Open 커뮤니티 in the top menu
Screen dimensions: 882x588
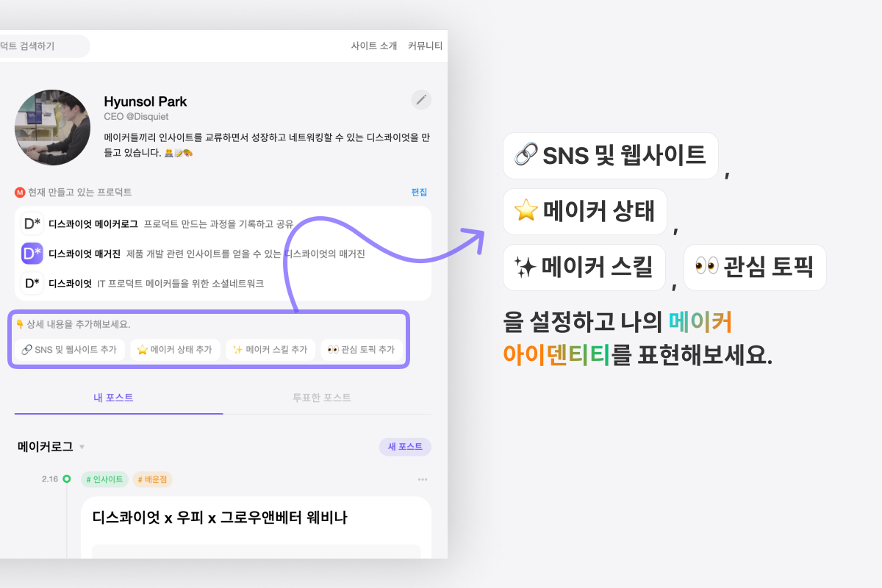pyautogui.click(x=425, y=46)
